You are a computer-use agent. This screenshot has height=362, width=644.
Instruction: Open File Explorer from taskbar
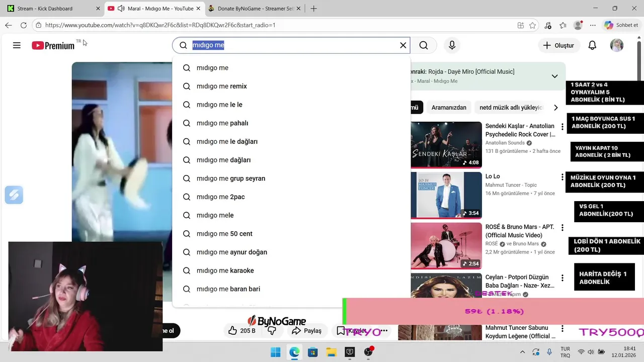coord(331,352)
